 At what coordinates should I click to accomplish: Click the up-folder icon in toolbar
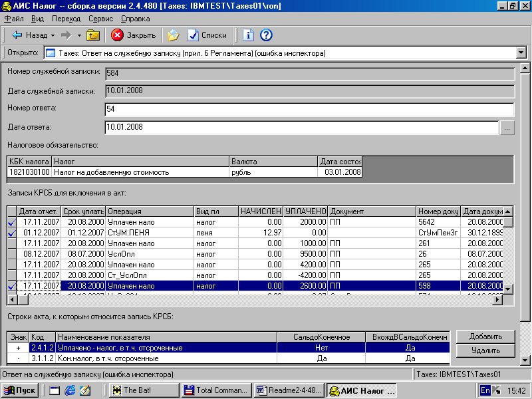tap(93, 35)
